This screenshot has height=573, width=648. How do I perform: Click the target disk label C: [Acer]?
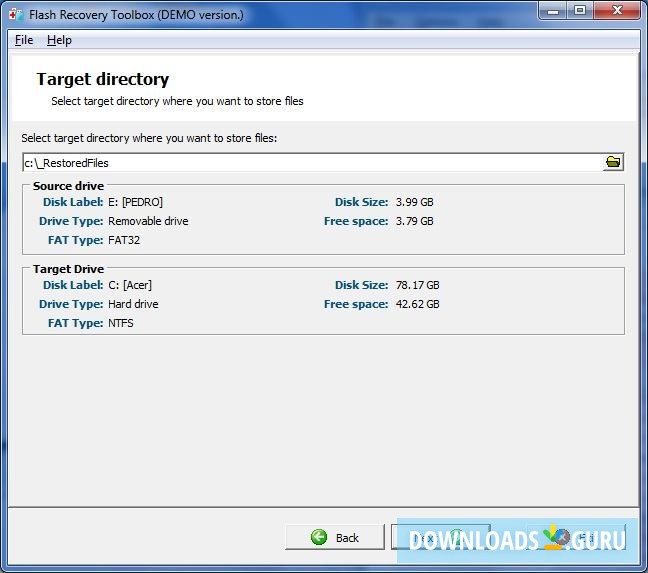pos(130,285)
